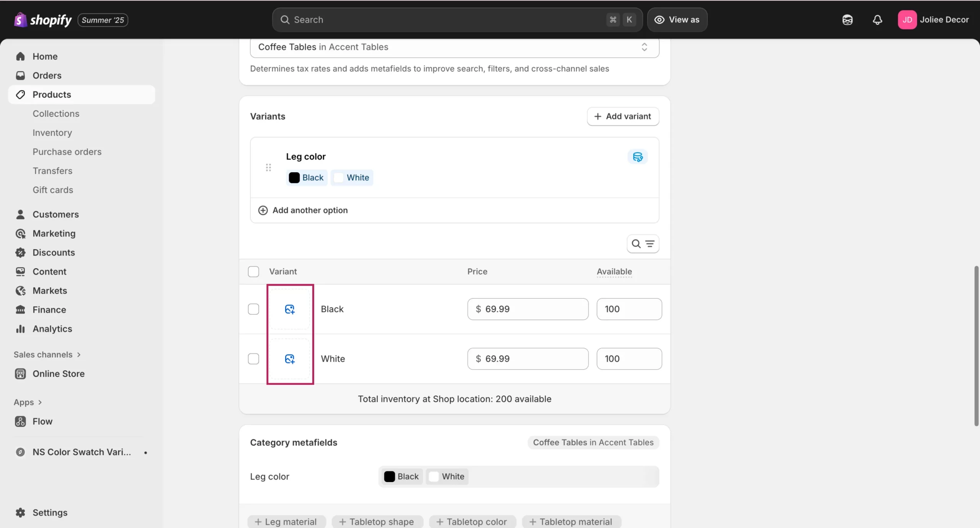Edit the White variant available quantity
This screenshot has width=980, height=528.
pos(629,359)
